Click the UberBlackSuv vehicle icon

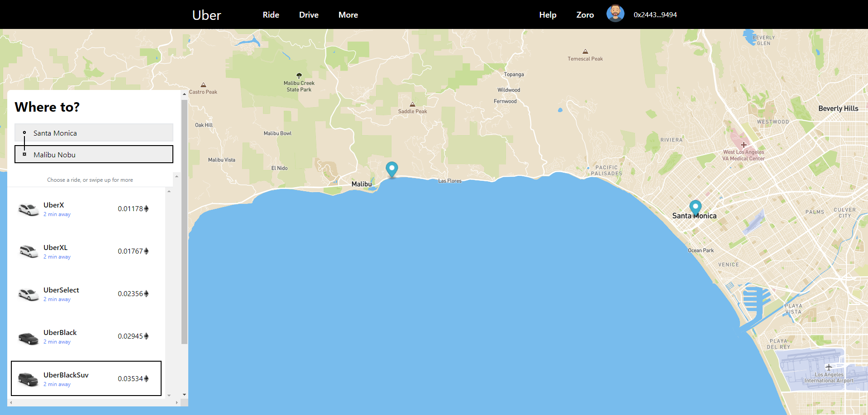(x=29, y=379)
